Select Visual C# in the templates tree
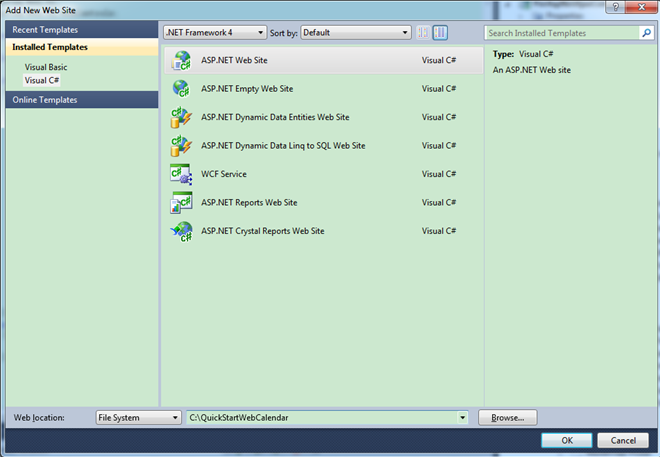Image resolution: width=660 pixels, height=457 pixels. tap(42, 80)
